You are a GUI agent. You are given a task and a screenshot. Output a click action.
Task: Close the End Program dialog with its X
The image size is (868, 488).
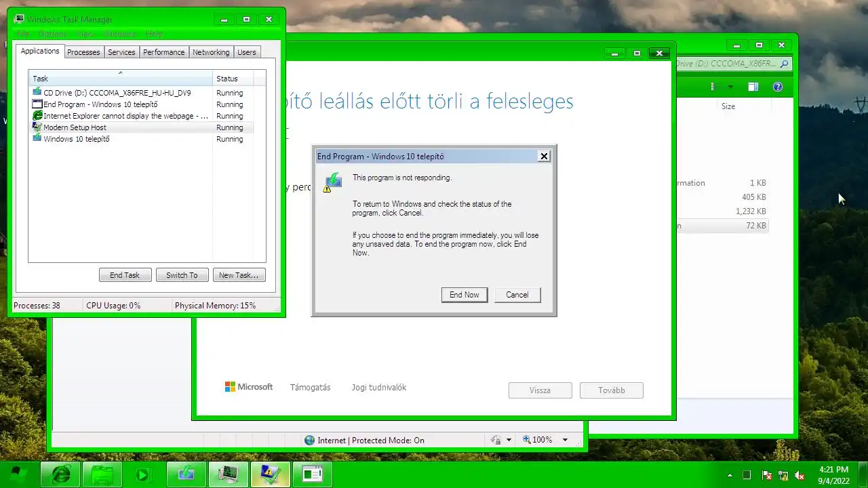(544, 157)
